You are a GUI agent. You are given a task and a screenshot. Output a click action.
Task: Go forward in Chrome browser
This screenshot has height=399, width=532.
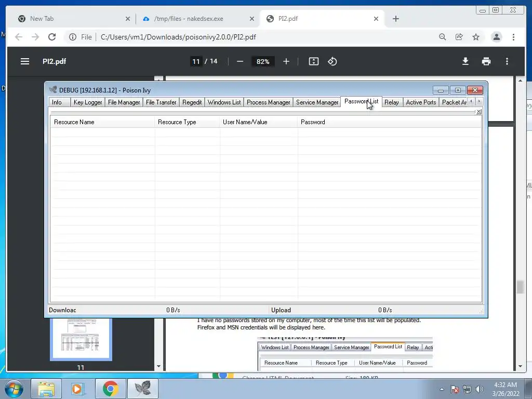tap(35, 37)
